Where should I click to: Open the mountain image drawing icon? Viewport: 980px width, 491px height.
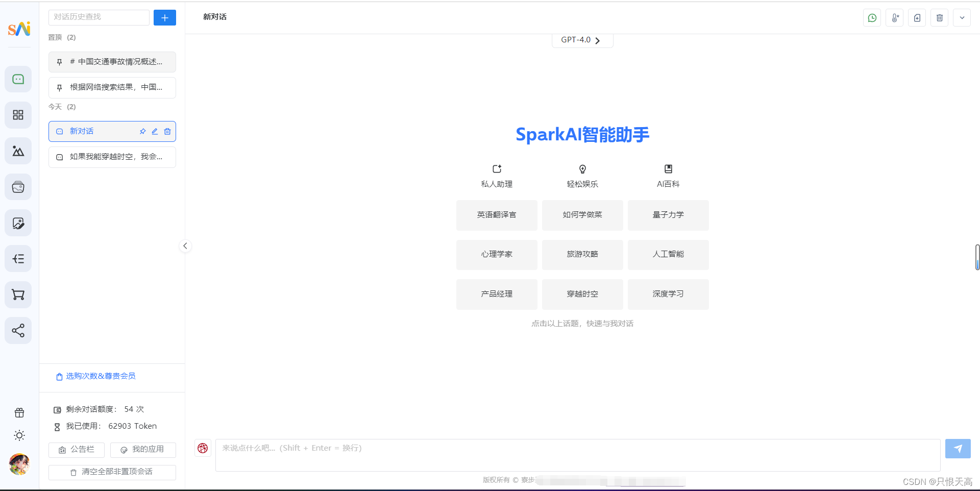tap(18, 151)
